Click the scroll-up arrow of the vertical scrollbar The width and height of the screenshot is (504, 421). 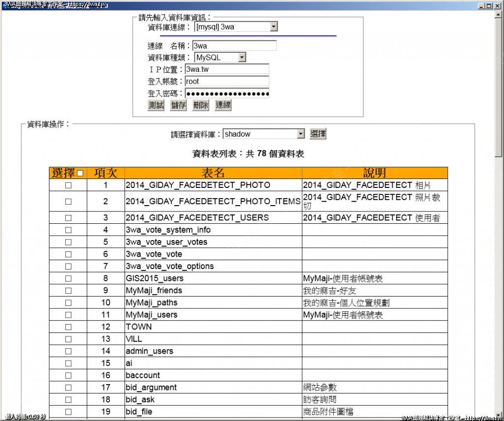pos(499,15)
